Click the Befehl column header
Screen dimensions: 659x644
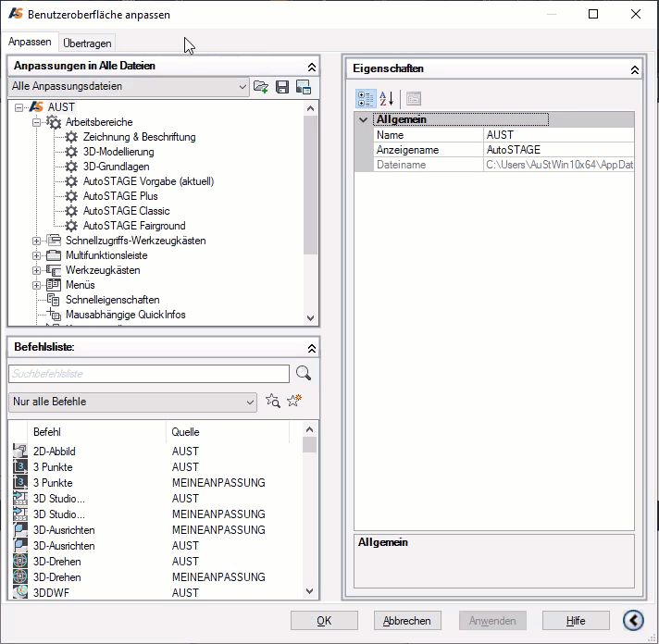[96, 432]
